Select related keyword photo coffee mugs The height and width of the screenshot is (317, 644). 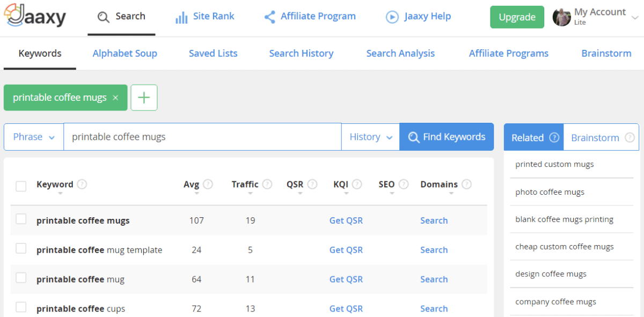pyautogui.click(x=550, y=192)
